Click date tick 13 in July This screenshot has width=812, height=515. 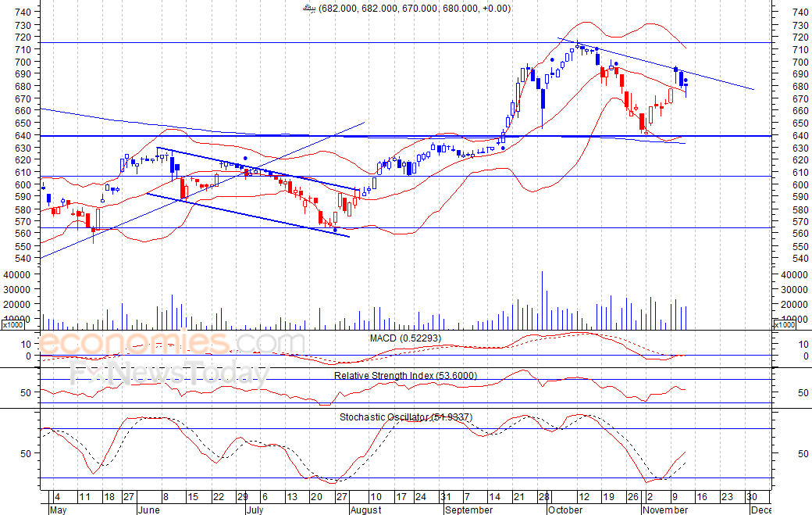pos(291,497)
